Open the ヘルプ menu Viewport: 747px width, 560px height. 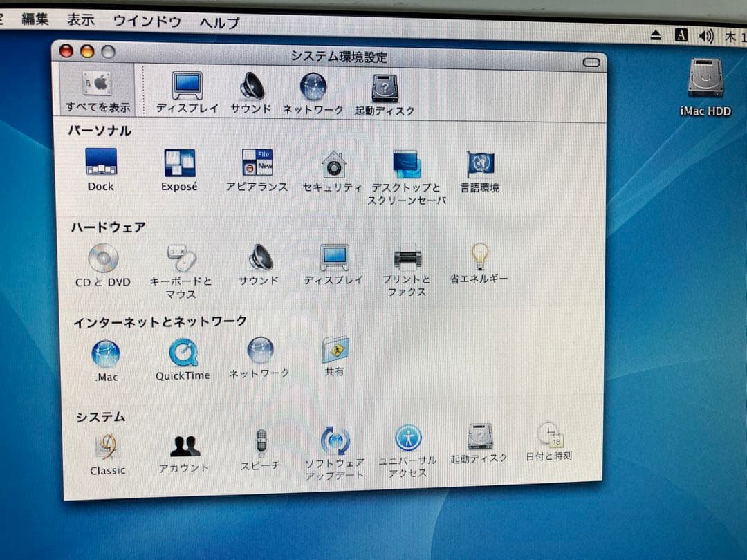pyautogui.click(x=218, y=21)
